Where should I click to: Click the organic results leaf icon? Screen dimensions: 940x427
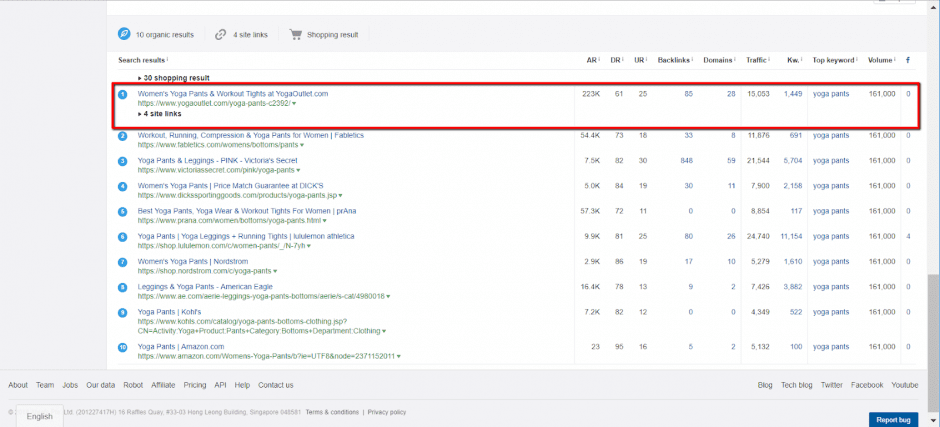tap(124, 34)
